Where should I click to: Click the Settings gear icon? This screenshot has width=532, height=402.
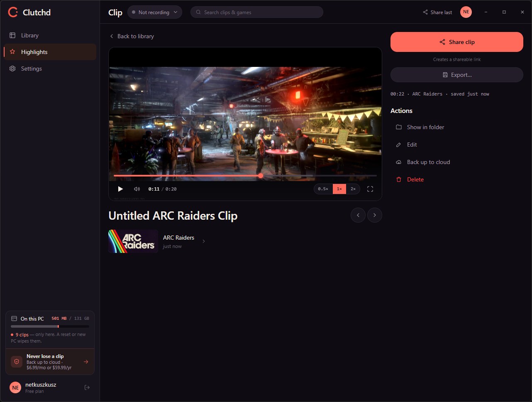[12, 69]
